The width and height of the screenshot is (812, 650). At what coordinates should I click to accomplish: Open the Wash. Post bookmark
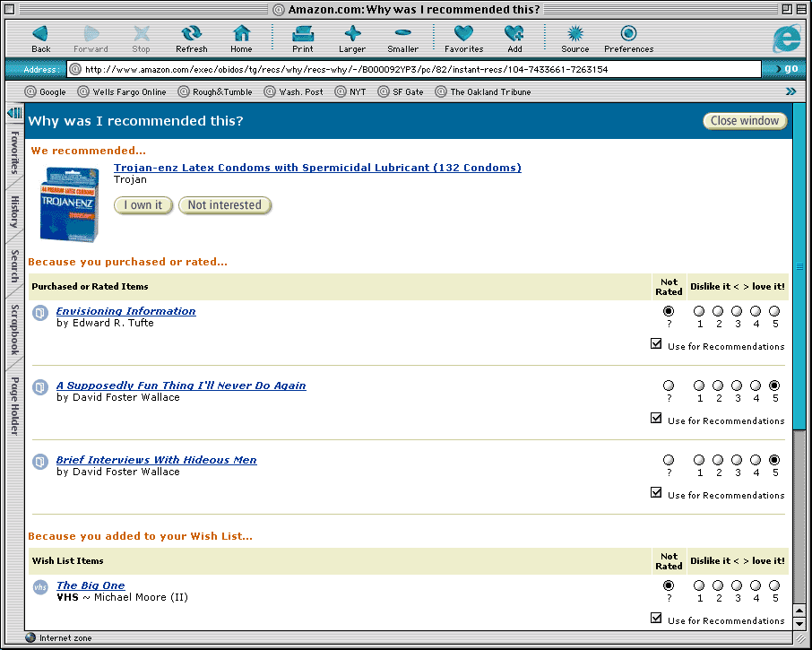click(294, 91)
